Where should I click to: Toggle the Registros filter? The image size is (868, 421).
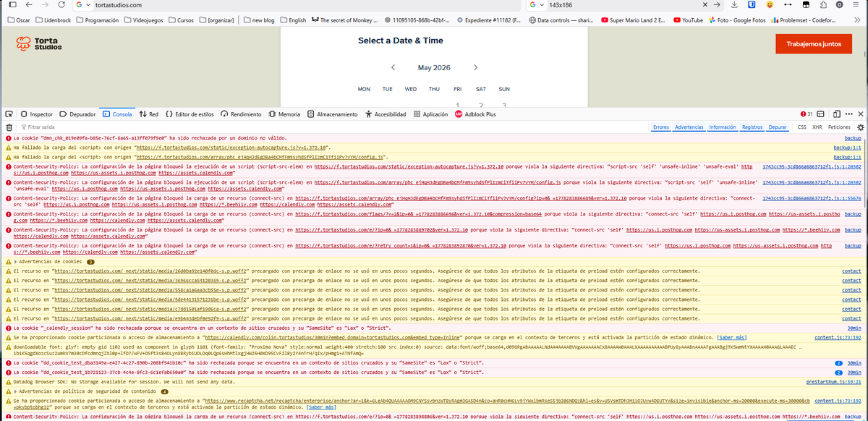point(752,127)
